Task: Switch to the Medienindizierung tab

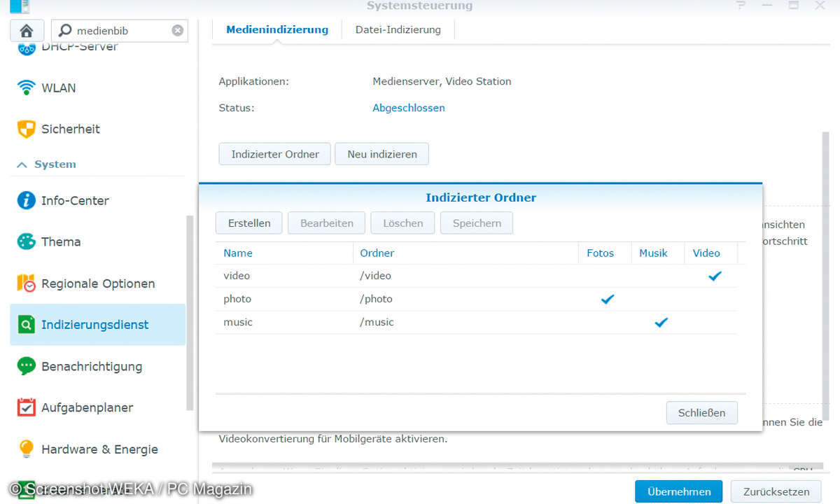Action: pyautogui.click(x=277, y=30)
